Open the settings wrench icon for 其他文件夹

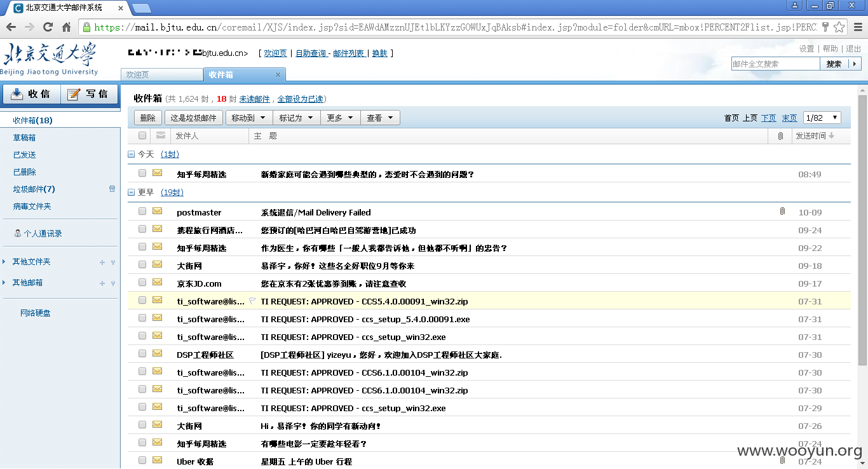point(113,262)
